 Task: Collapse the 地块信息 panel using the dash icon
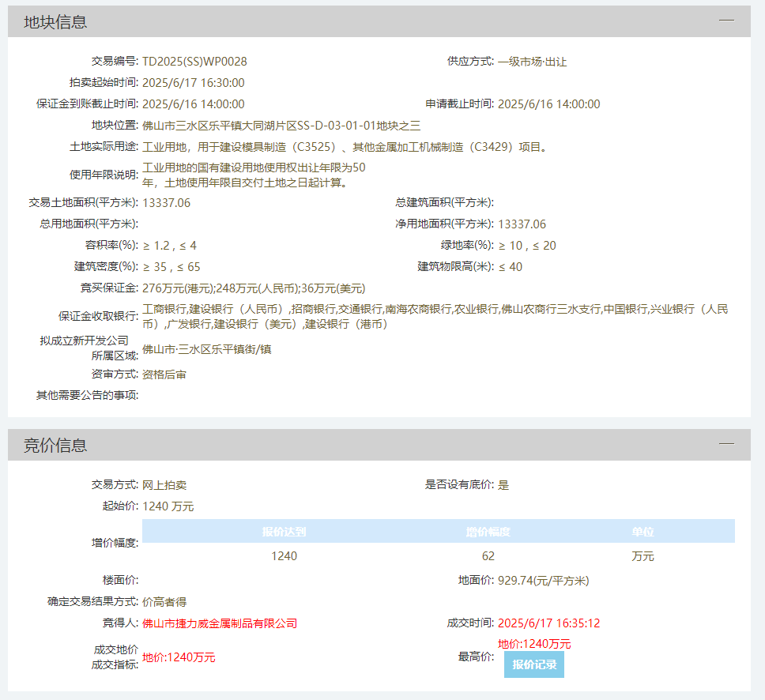[x=726, y=21]
